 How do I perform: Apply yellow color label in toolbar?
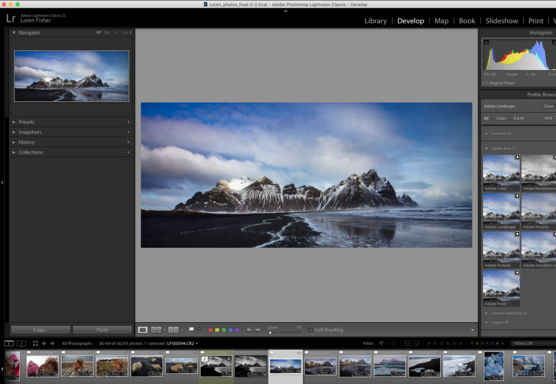tap(217, 330)
